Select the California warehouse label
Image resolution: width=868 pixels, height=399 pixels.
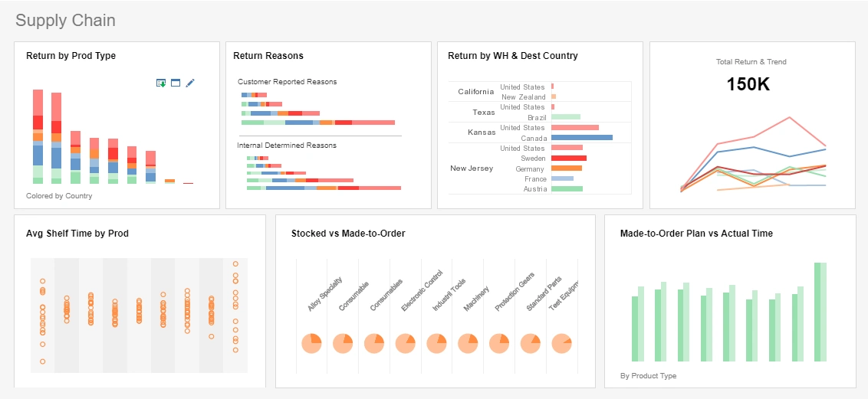point(475,92)
